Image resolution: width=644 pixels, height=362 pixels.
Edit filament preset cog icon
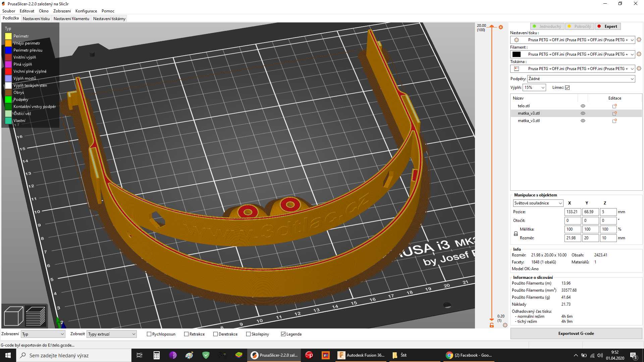point(639,54)
